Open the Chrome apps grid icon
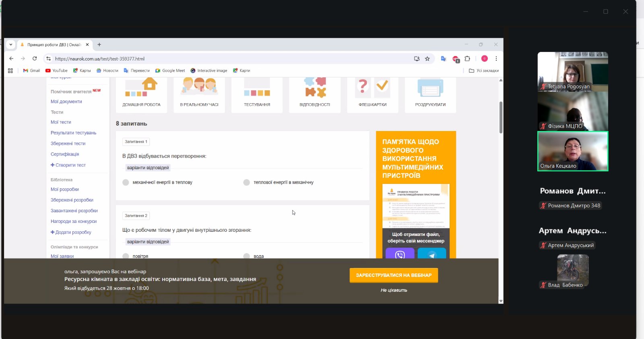Screen dimensions: 644x339 [x=10, y=71]
